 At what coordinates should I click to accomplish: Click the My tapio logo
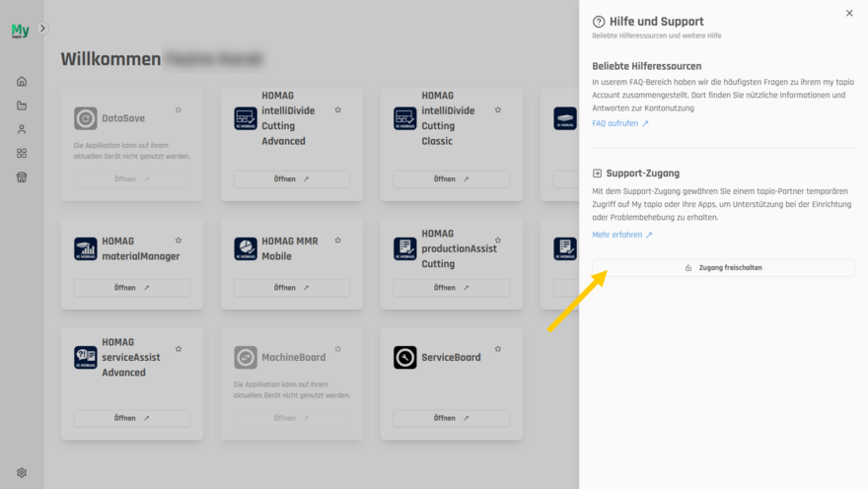[21, 31]
